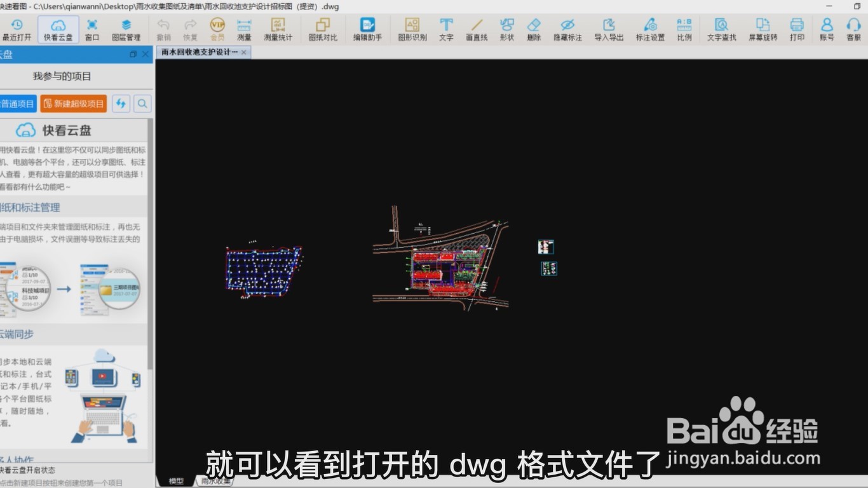Image resolution: width=868 pixels, height=488 pixels.
Task: Restore the application window size
Action: 857,6
